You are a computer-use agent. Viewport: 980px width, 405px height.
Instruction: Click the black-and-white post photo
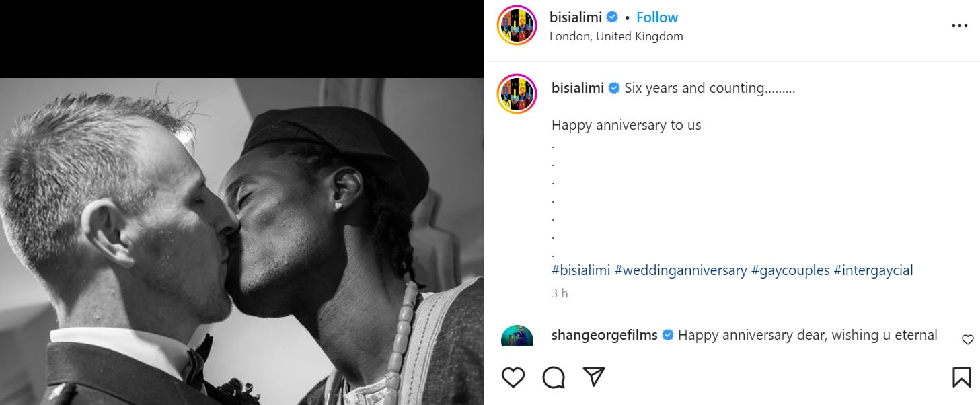point(241,241)
